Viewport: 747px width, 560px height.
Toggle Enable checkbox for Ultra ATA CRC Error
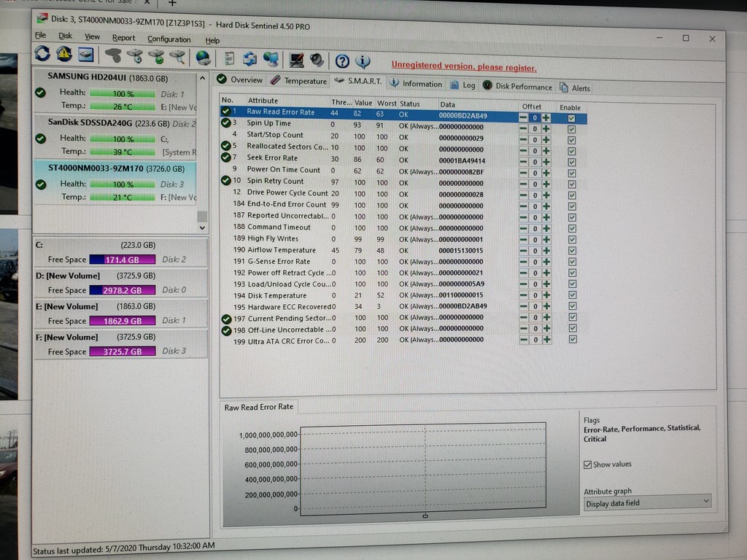pos(573,339)
